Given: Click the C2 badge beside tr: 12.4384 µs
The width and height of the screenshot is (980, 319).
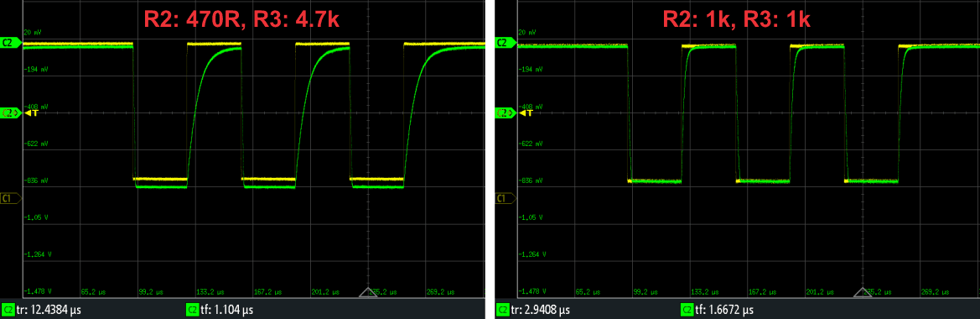Looking at the screenshot, I should [x=8, y=310].
